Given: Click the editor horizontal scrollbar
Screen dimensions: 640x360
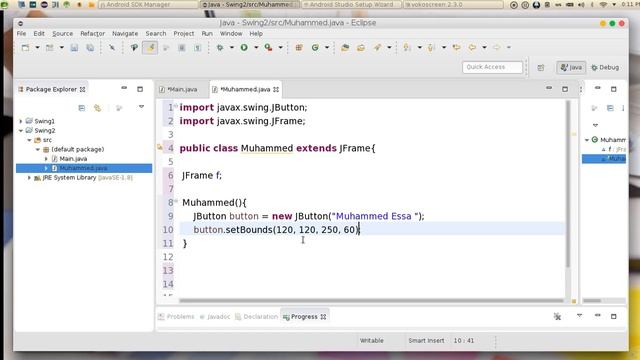Looking at the screenshot, I should (371, 301).
